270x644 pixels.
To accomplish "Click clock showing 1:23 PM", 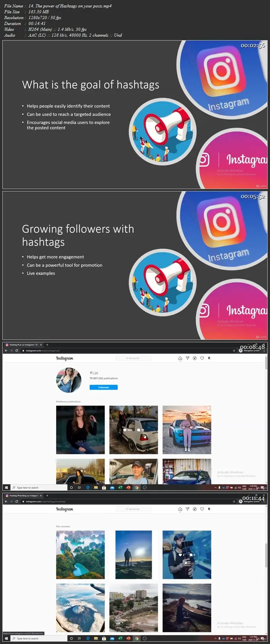I will (253, 638).
